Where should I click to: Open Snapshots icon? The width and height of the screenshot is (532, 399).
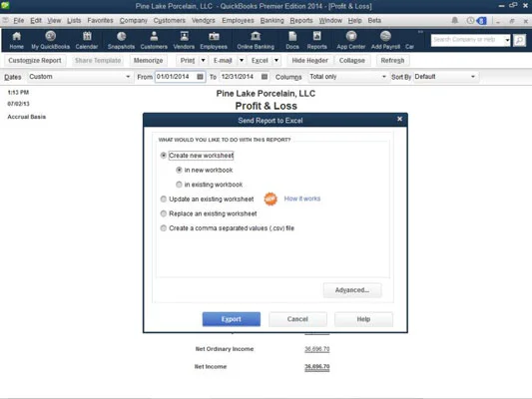pyautogui.click(x=121, y=40)
